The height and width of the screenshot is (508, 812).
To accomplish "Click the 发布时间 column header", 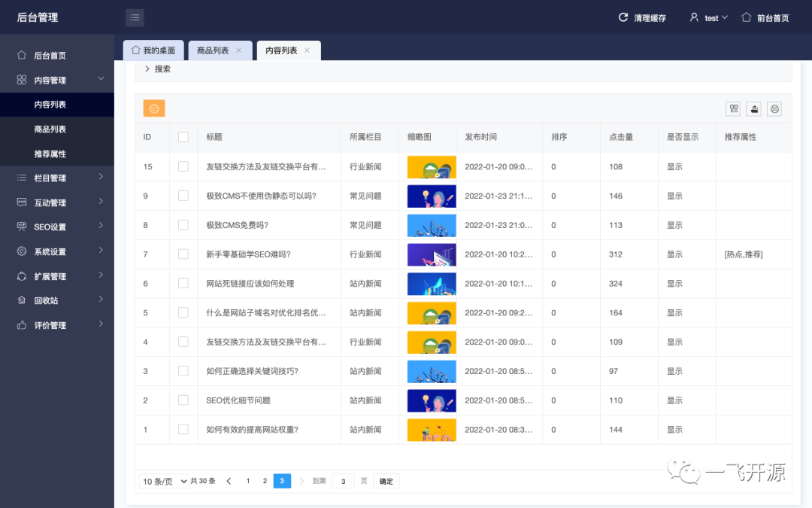I will [480, 138].
